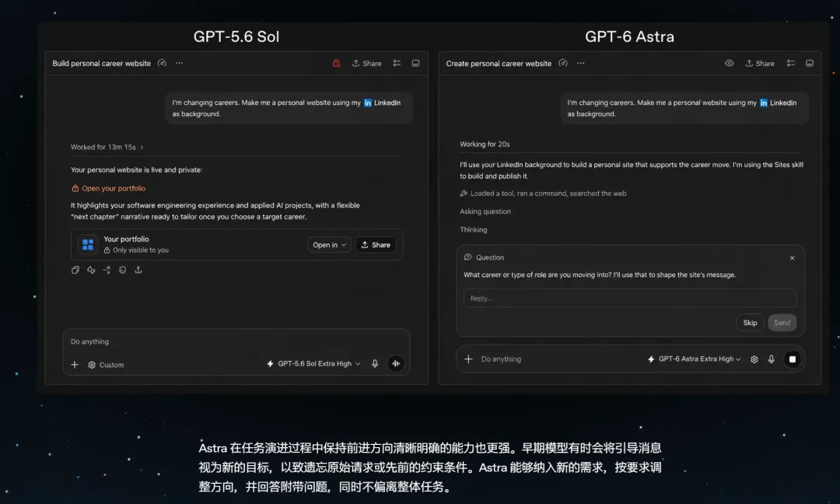
Task: Open the more options ellipsis beside Create personal career website
Action: 580,63
